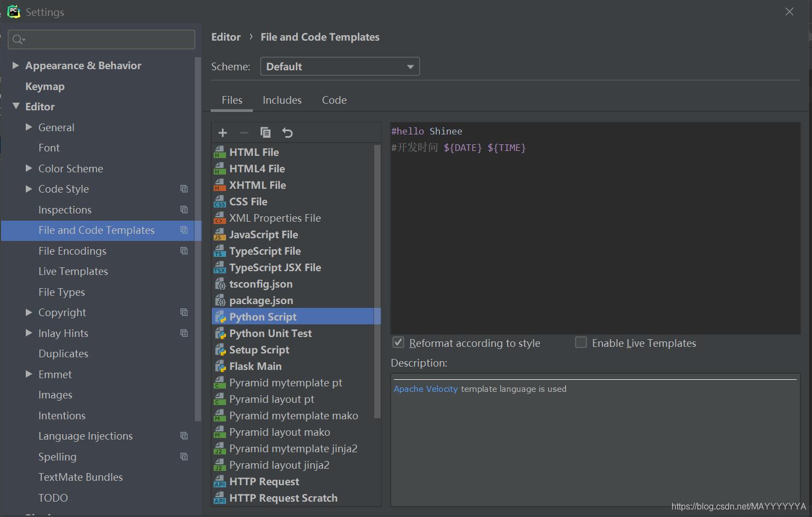This screenshot has width=812, height=517.
Task: Select the HTTP Request Scratch icon
Action: [x=220, y=498]
